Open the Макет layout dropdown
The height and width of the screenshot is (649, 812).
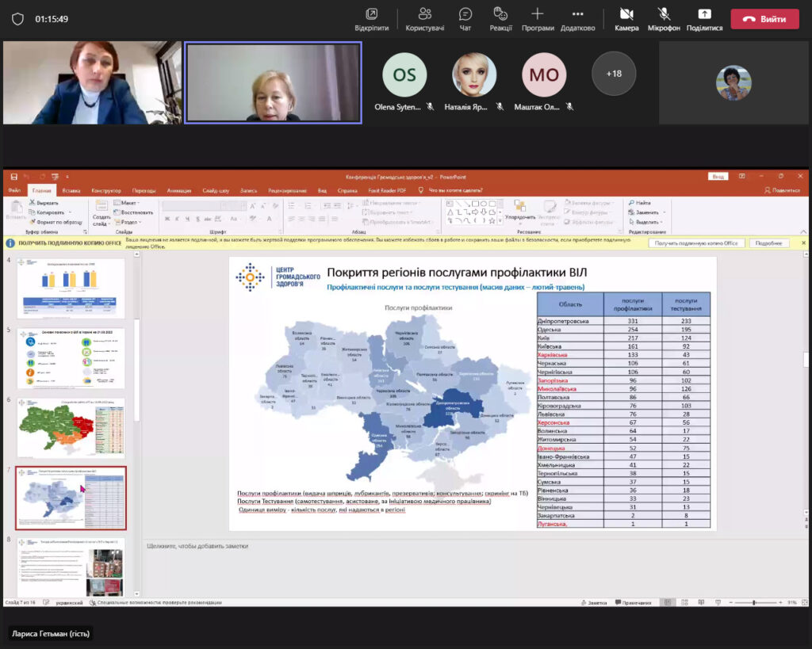[x=128, y=203]
